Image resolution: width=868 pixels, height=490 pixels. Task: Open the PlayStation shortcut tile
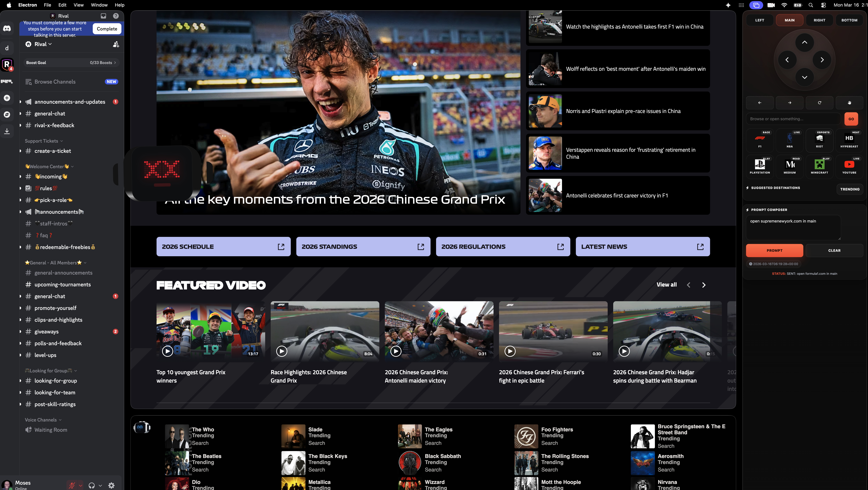pos(760,165)
